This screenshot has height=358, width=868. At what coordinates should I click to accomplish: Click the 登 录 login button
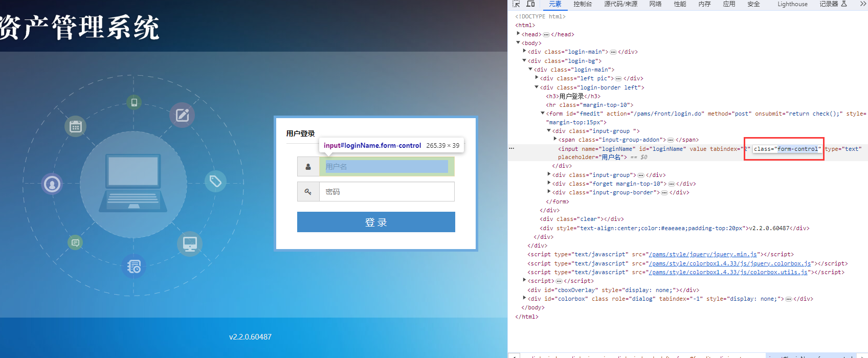pos(376,222)
